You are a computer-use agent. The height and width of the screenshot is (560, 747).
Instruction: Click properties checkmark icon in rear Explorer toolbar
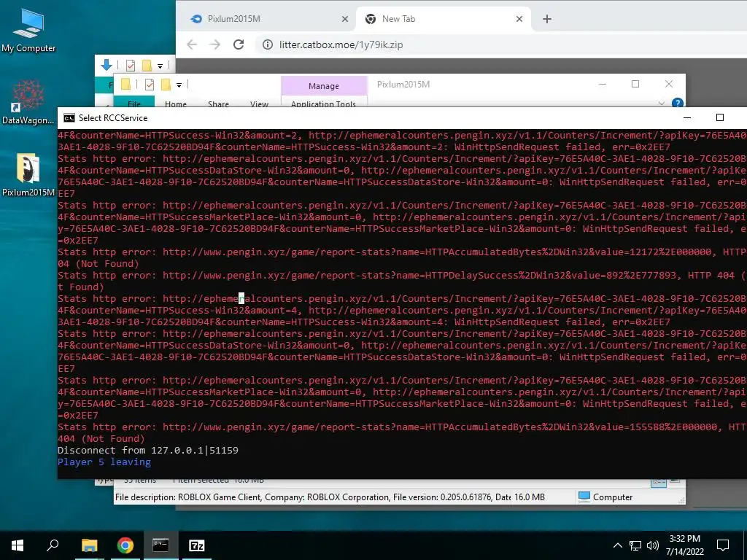130,65
